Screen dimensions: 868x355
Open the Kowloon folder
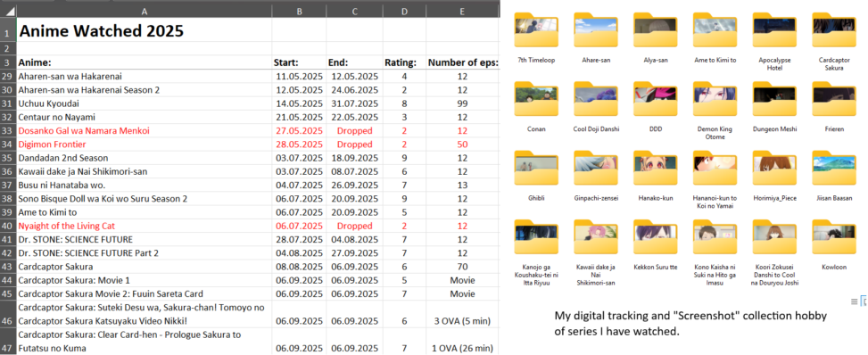(834, 237)
